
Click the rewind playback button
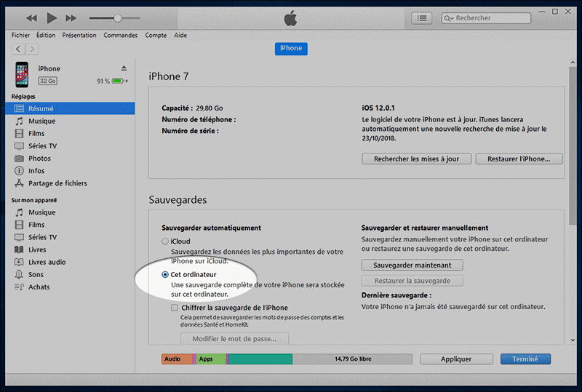tap(32, 17)
